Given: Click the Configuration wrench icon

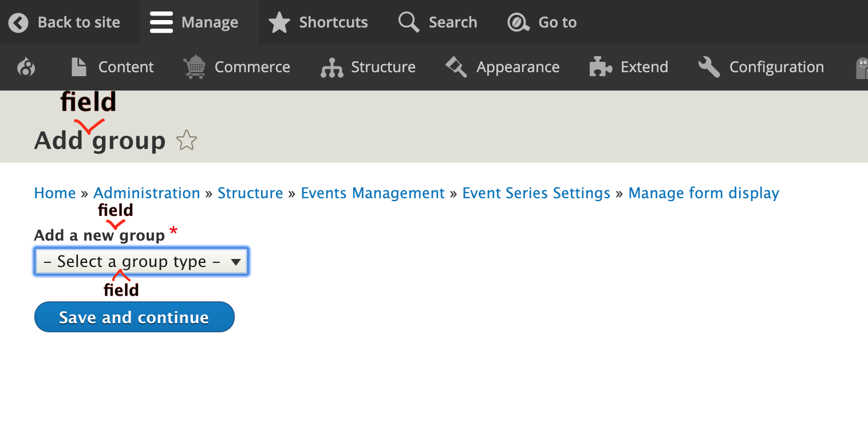Looking at the screenshot, I should coord(709,67).
